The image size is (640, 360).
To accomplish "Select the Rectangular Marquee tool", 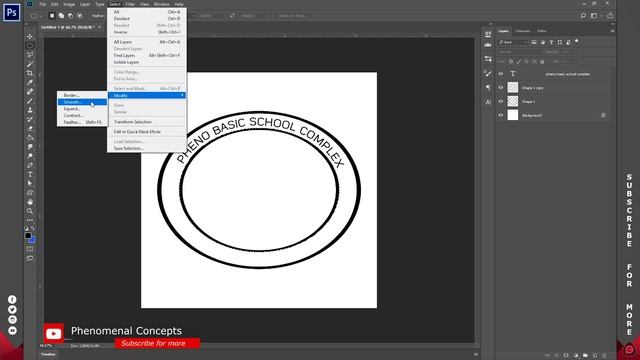I will click(x=30, y=46).
